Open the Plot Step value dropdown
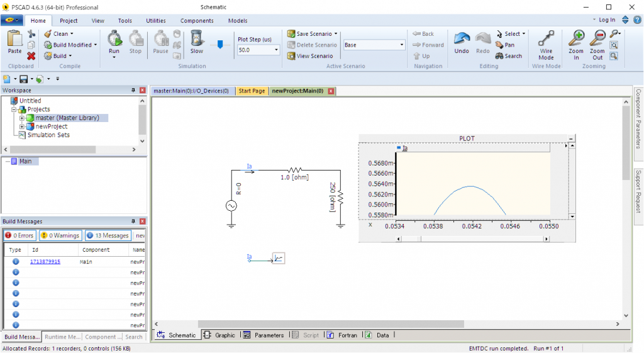The width and height of the screenshot is (644, 353). coord(276,50)
